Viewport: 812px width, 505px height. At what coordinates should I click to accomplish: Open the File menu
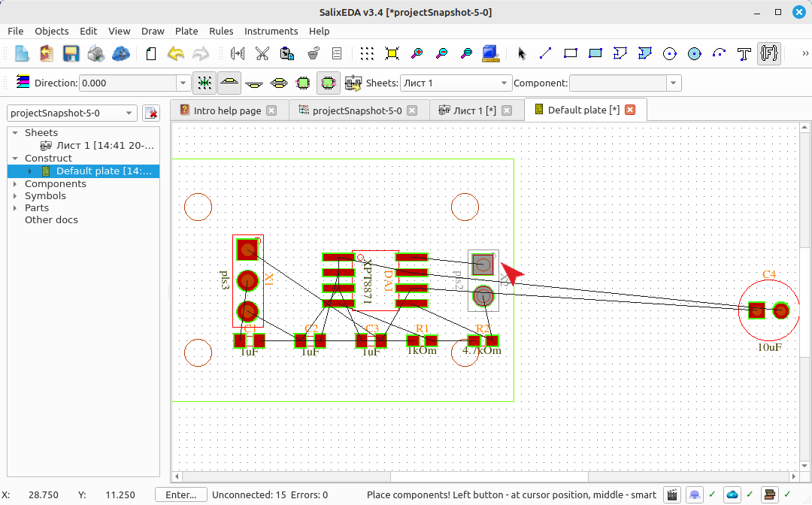(x=16, y=31)
